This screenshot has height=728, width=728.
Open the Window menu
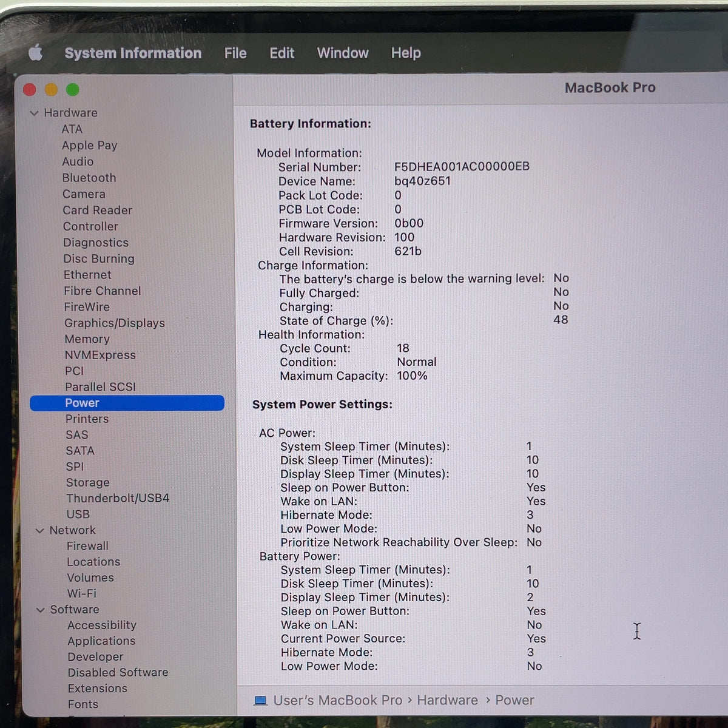[x=343, y=53]
